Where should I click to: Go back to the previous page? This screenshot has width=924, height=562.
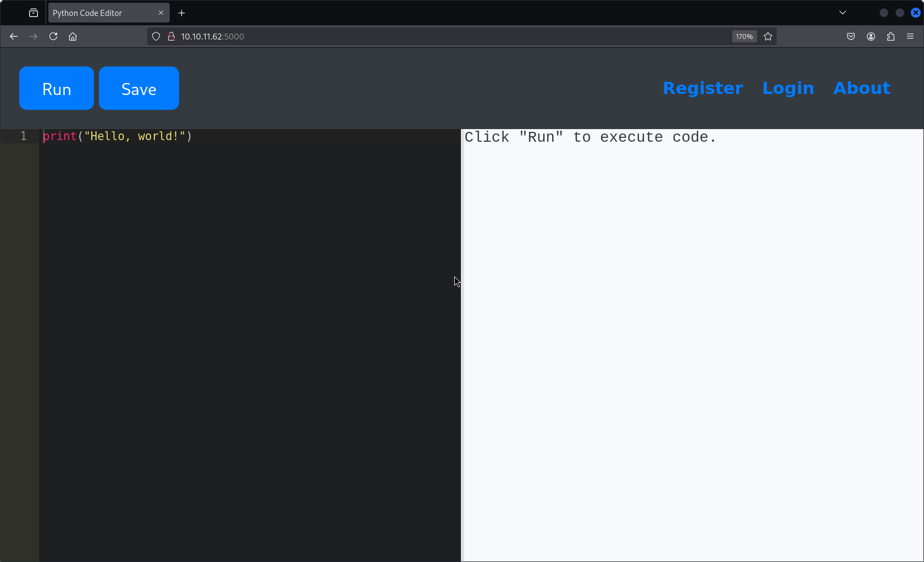click(14, 36)
